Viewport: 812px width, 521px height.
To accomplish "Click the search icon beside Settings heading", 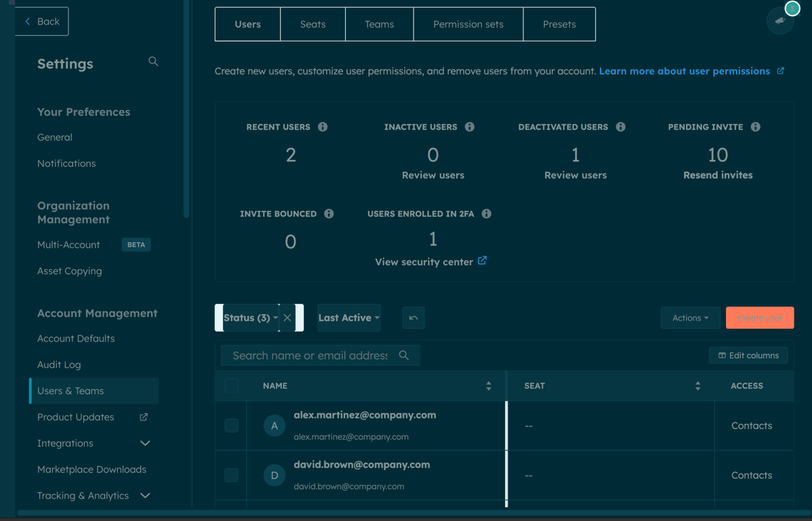I will coord(153,61).
